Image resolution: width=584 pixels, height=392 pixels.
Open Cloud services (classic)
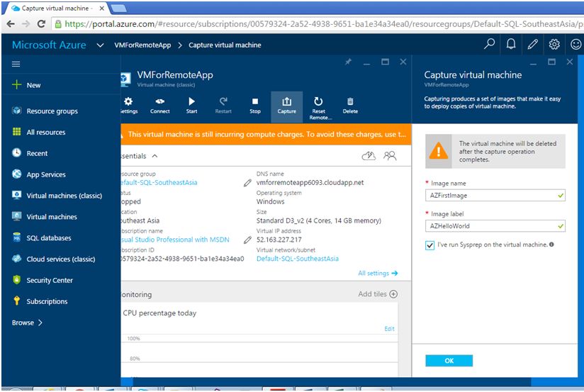click(x=61, y=259)
